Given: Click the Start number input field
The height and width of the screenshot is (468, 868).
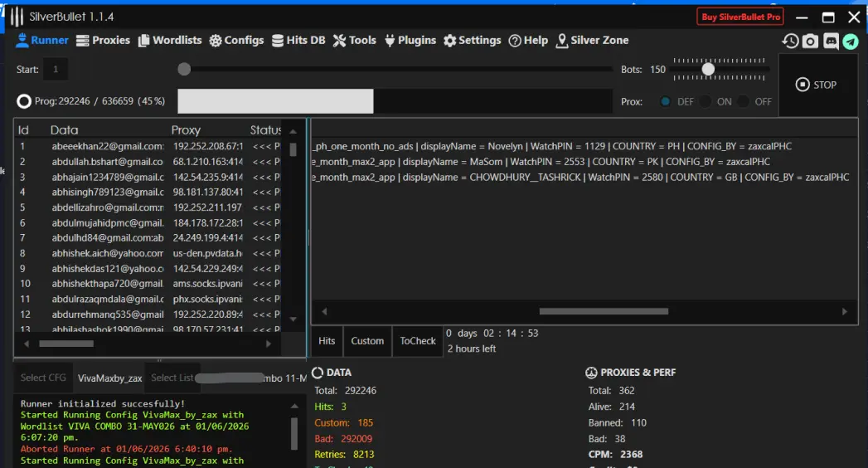Looking at the screenshot, I should click(56, 69).
